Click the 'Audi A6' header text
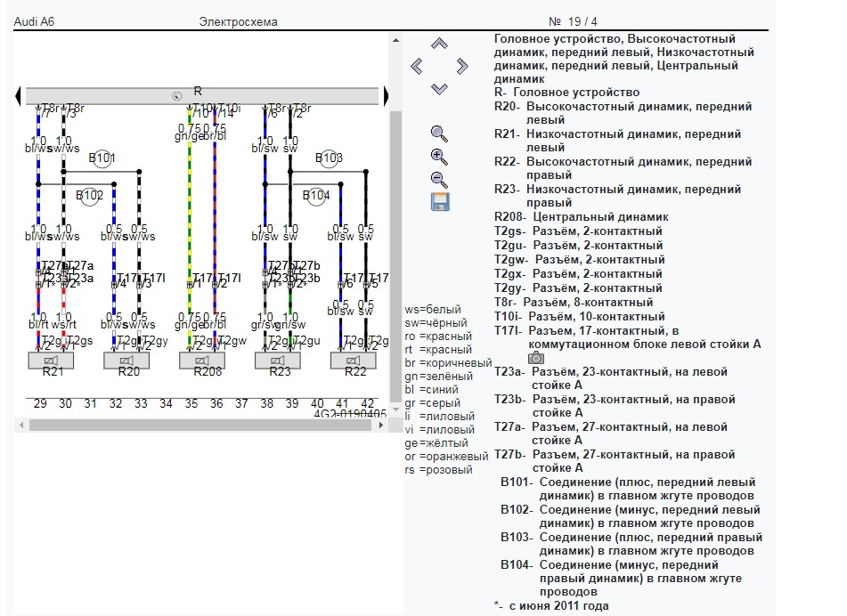This screenshot has width=847, height=616. (34, 21)
